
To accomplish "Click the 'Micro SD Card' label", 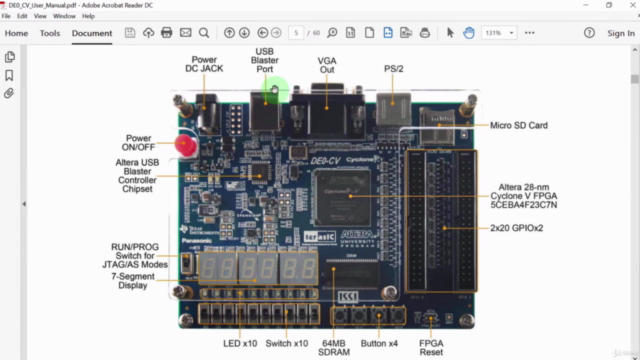I will pyautogui.click(x=519, y=125).
